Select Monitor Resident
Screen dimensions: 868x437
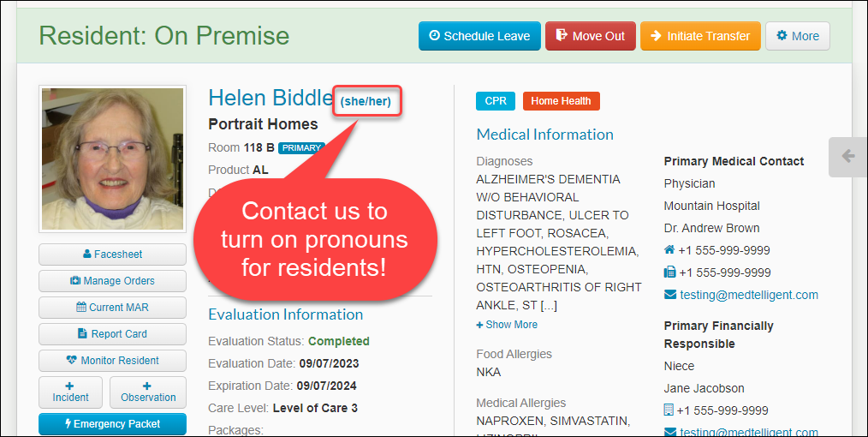coord(112,361)
